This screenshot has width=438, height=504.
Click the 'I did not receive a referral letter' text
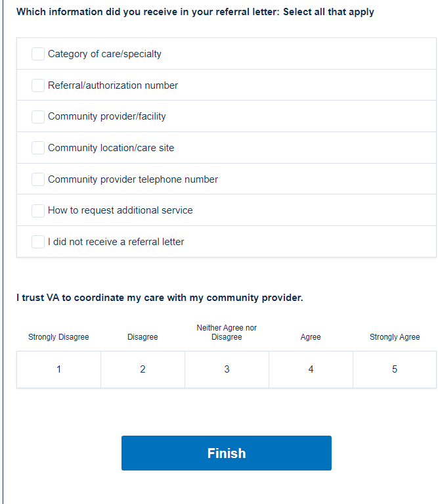(x=116, y=242)
